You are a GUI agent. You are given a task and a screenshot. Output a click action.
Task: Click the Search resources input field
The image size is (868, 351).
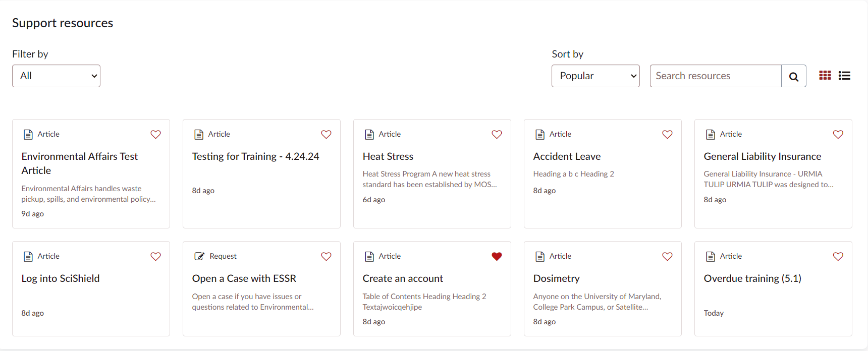[x=715, y=76]
